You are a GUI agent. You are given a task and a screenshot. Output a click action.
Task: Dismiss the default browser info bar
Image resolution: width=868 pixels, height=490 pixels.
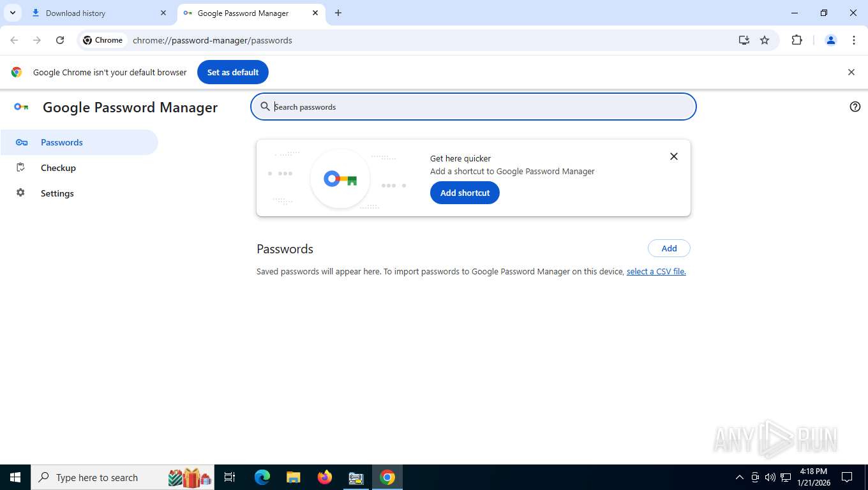851,72
